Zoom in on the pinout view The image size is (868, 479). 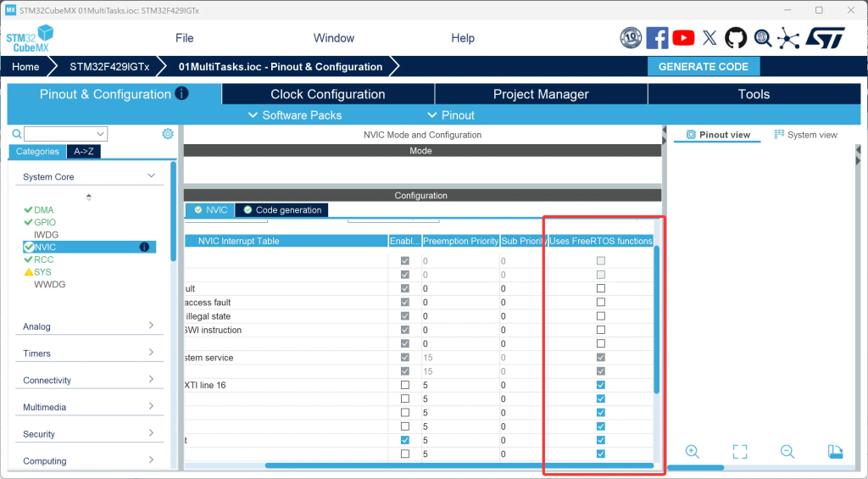click(x=693, y=452)
